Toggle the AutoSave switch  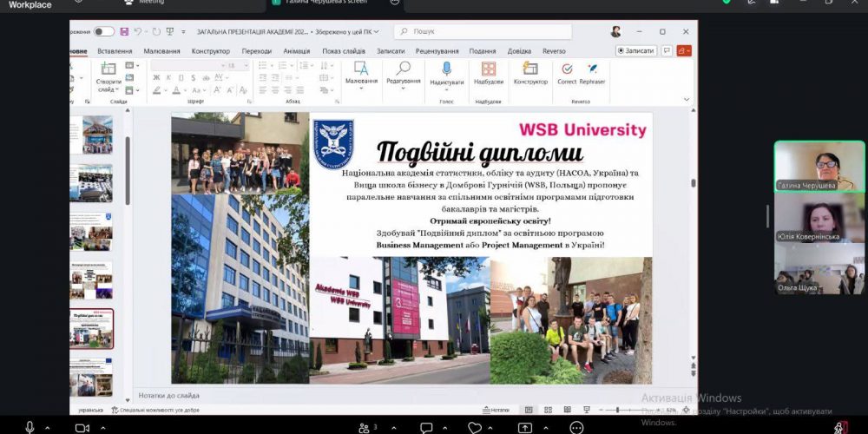pyautogui.click(x=104, y=31)
